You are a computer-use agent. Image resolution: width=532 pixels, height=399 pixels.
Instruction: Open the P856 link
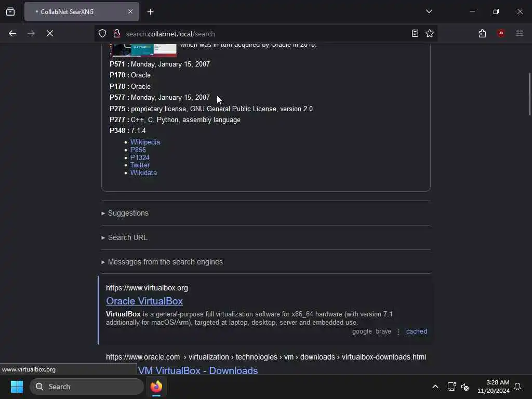138,150
